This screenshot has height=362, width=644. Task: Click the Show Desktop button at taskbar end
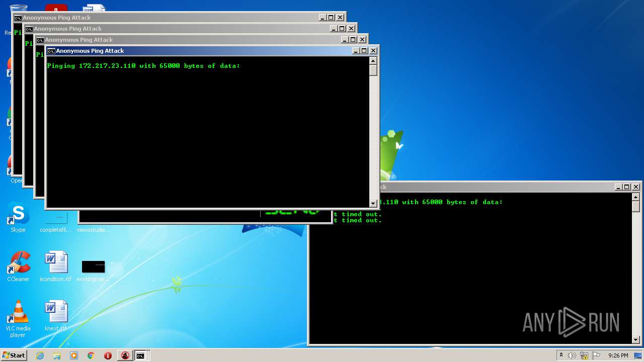639,355
